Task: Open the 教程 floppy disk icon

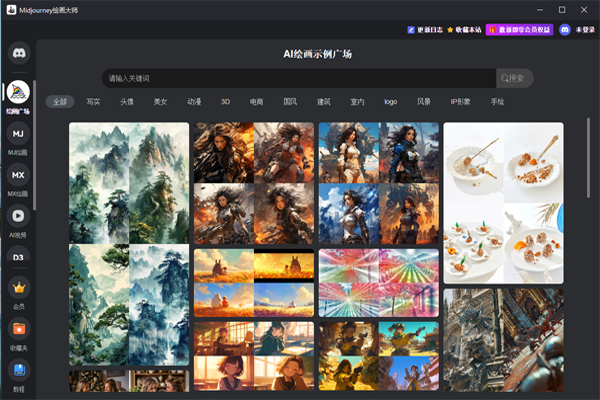Action: click(19, 370)
